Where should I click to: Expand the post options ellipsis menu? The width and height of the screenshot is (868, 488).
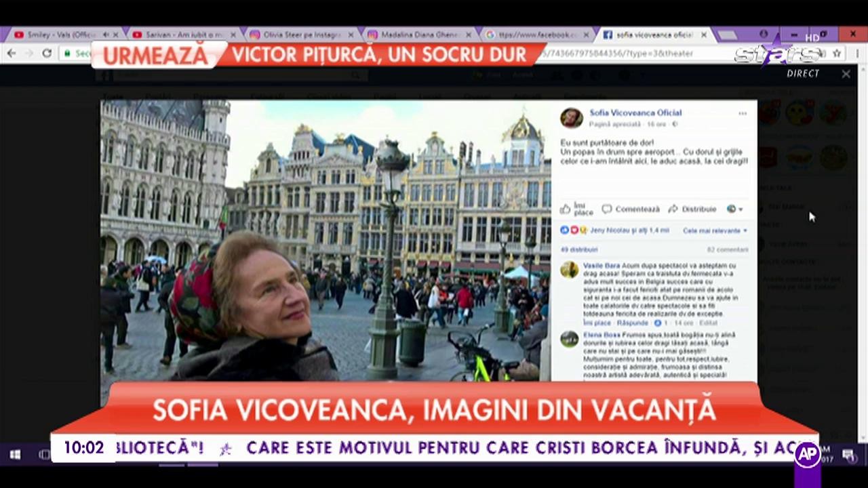click(x=743, y=114)
